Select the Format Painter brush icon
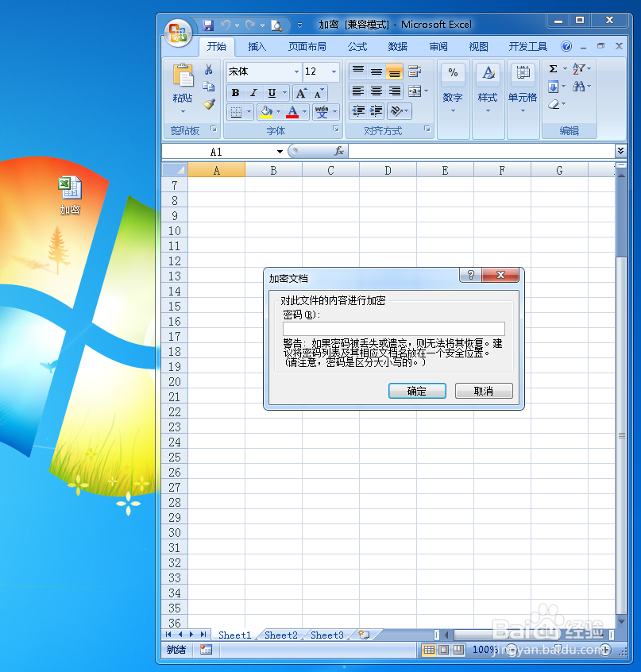 209,103
